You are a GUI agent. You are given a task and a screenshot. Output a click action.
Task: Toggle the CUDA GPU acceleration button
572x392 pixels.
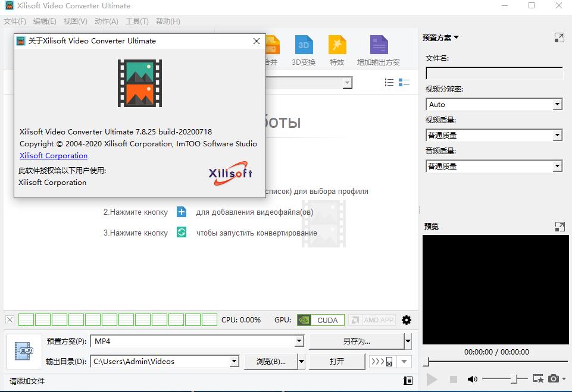pyautogui.click(x=321, y=320)
